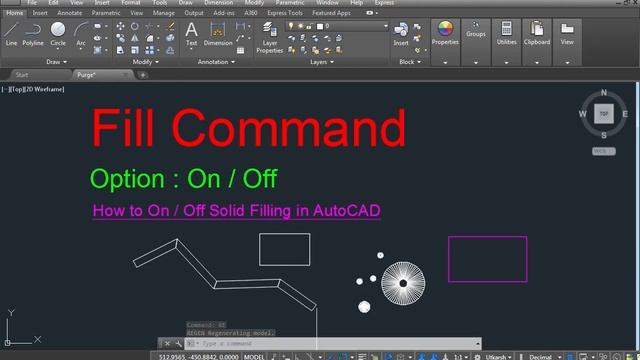Click the Explode tool icon
Screen dimensions: 640x360
pos(171,38)
